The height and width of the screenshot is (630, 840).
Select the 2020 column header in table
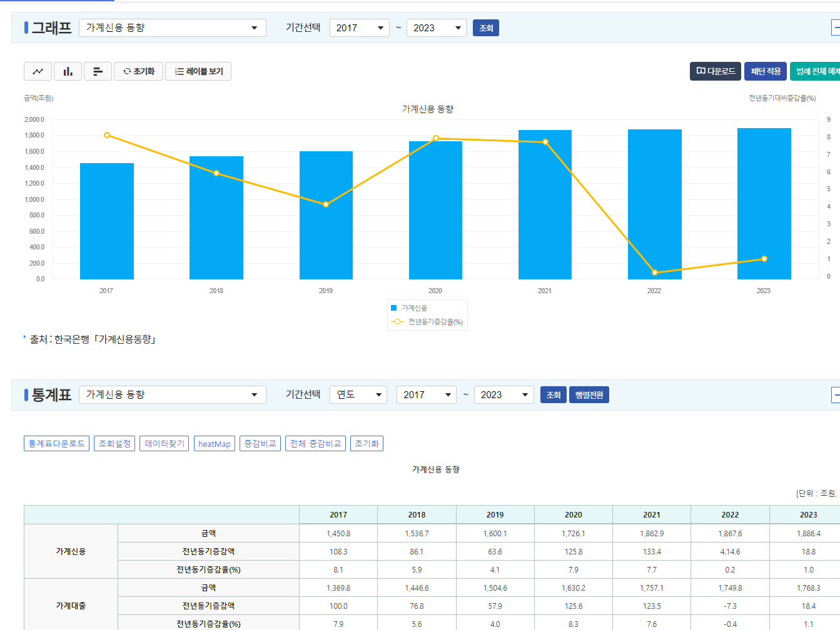click(x=574, y=514)
